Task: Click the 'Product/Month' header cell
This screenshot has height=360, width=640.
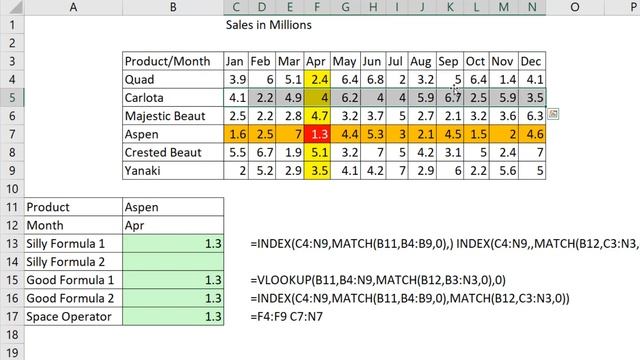Action: (x=173, y=61)
